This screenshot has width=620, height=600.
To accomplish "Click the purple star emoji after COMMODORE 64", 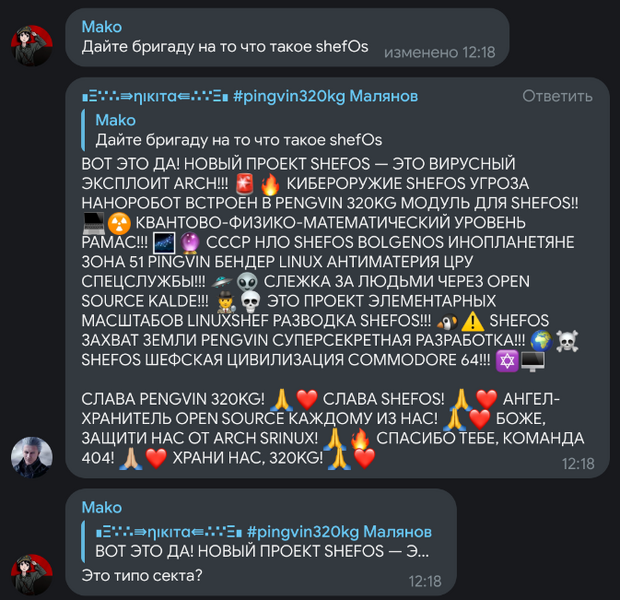I will [507, 360].
